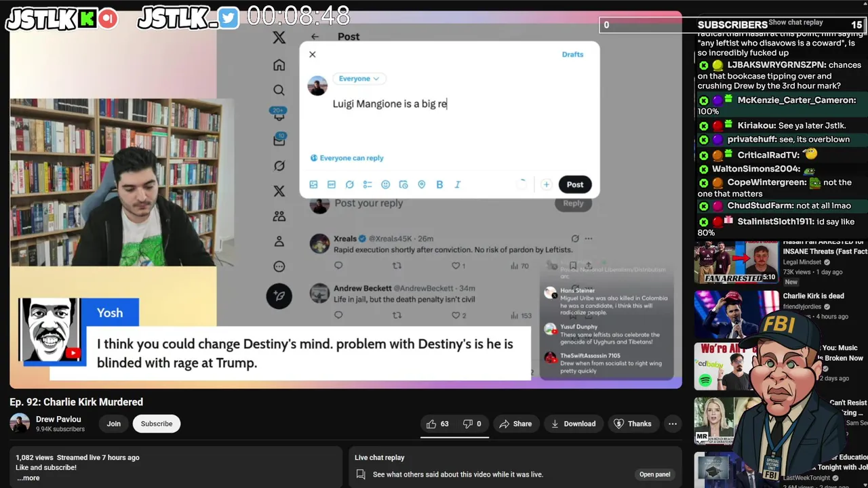Click back arrow beside Post header
868x488 pixels.
coord(315,37)
